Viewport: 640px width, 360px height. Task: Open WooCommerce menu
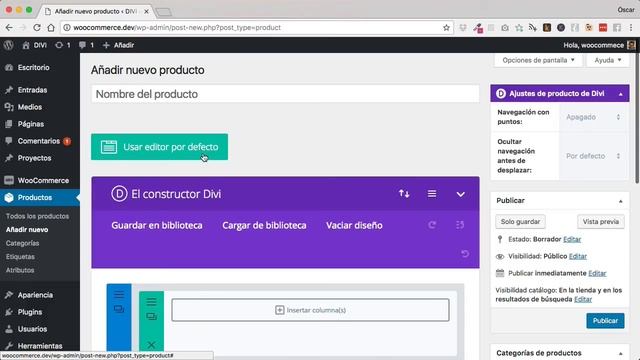pos(43,180)
